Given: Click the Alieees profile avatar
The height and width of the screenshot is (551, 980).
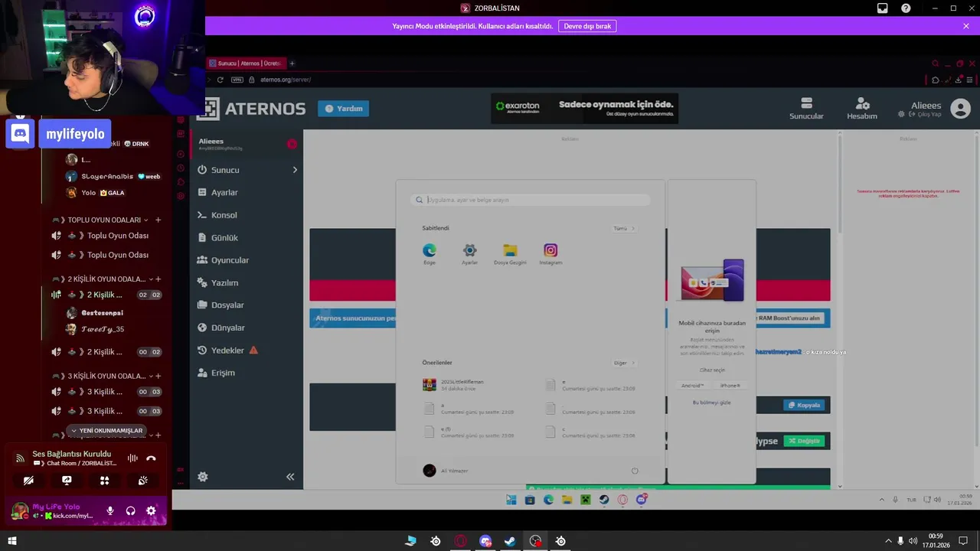Looking at the screenshot, I should [960, 109].
